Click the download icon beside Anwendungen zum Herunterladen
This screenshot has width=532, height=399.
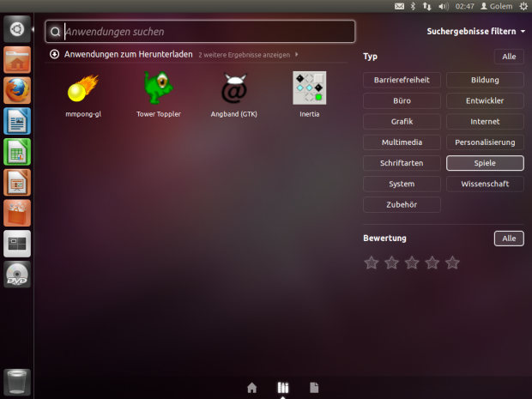pos(54,54)
